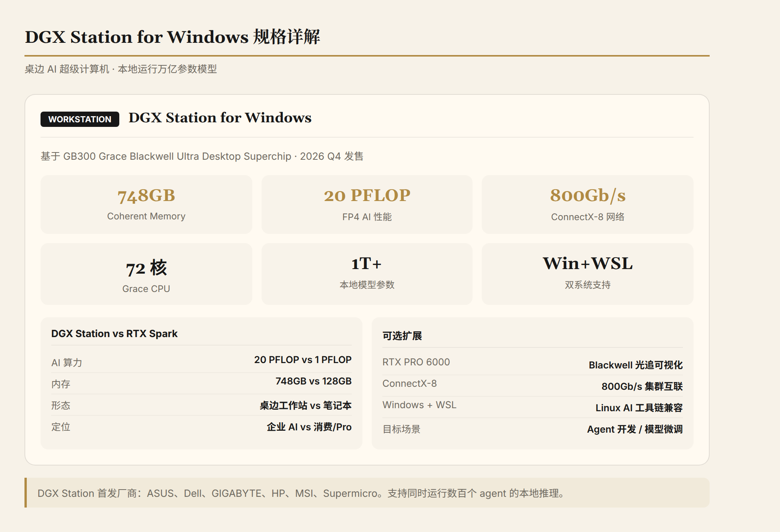Viewport: 780px width, 532px height.
Task: Select the '1T+' stat value
Action: coord(367,263)
